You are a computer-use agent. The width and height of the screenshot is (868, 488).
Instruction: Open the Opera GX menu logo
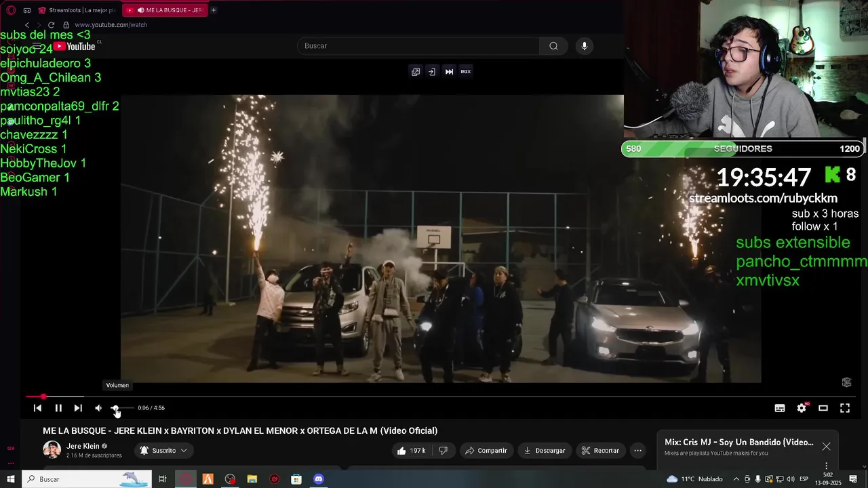coord(11,10)
